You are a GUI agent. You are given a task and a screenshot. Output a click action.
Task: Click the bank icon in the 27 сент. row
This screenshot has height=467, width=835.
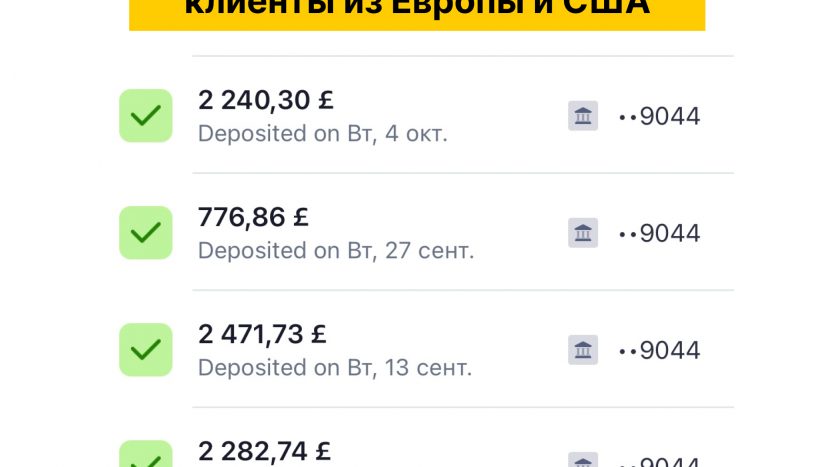[583, 233]
